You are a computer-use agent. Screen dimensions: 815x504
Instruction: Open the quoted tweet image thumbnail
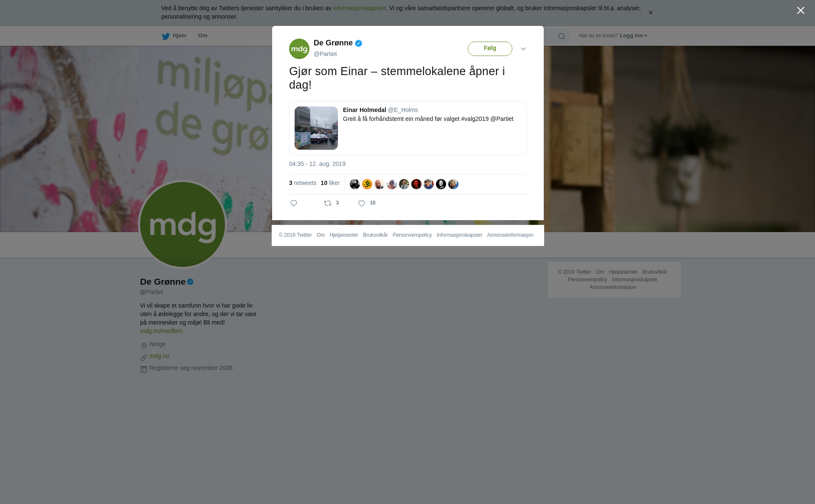(316, 128)
